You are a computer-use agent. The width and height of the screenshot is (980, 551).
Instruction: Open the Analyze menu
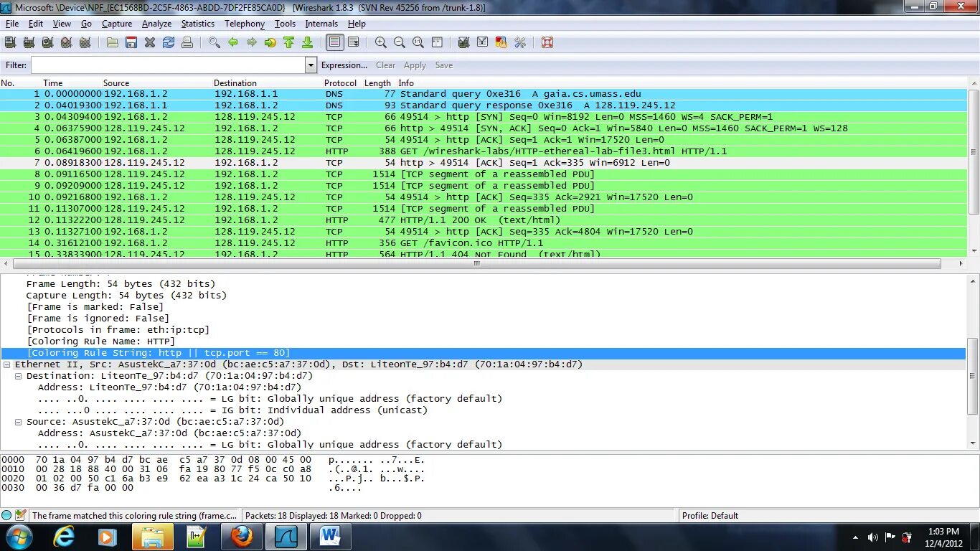(156, 24)
